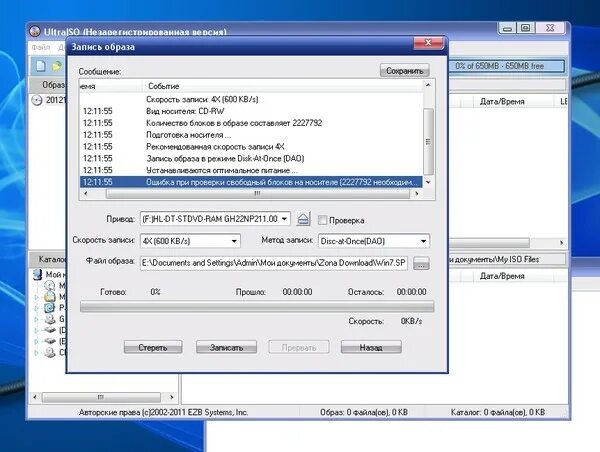The width and height of the screenshot is (600, 452).
Task: Expand the G drive tree node
Action: pyautogui.click(x=37, y=319)
